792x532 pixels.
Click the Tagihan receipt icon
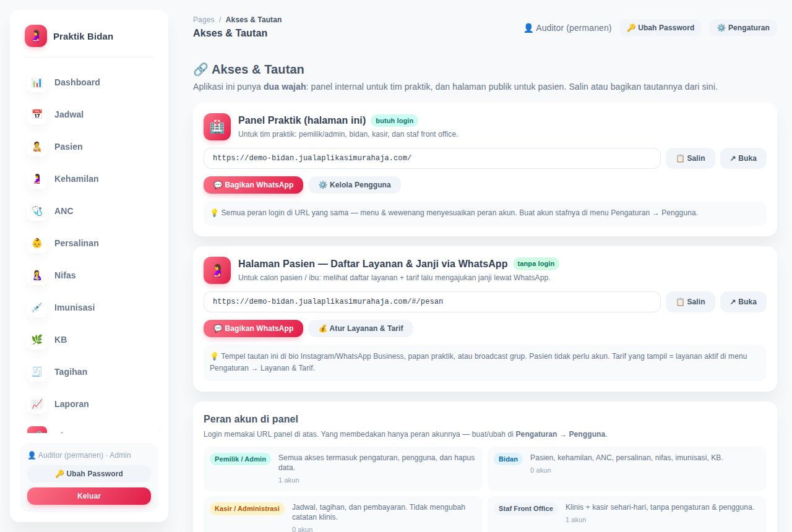click(37, 372)
